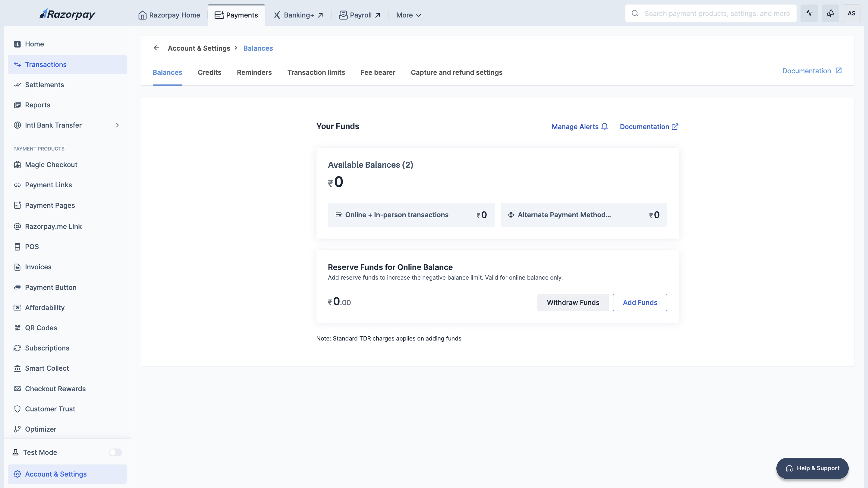The height and width of the screenshot is (488, 868).
Task: Click the 'Available Balances (2)' heading
Action: coord(370,165)
